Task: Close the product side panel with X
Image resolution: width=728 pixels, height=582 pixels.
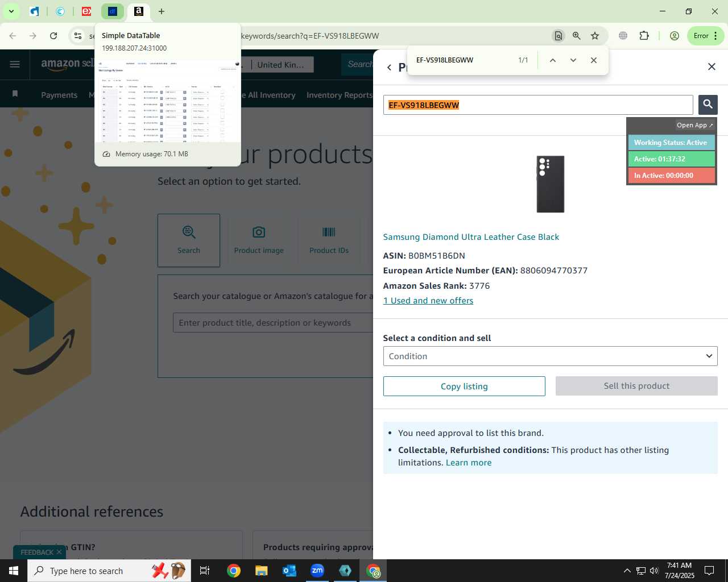Action: 712,66
